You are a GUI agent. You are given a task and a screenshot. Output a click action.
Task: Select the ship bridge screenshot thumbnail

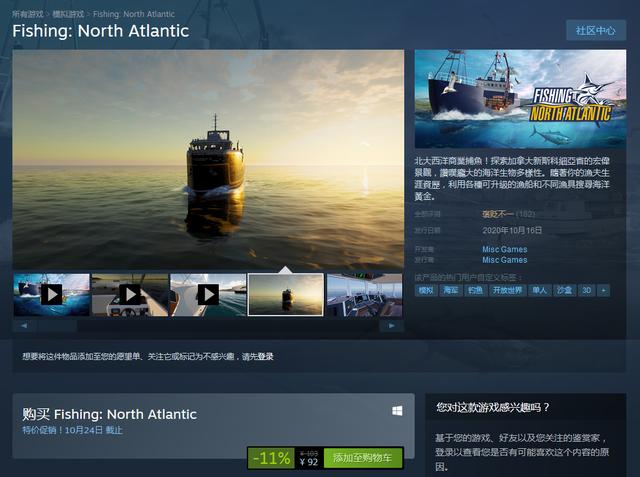point(364,295)
